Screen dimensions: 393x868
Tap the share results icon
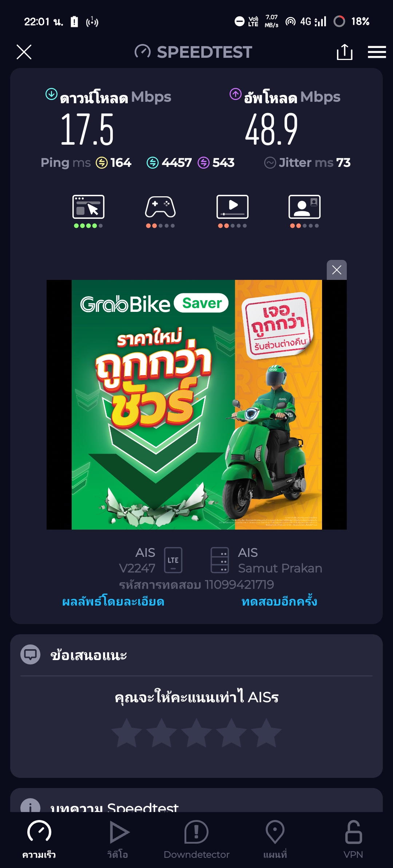344,52
